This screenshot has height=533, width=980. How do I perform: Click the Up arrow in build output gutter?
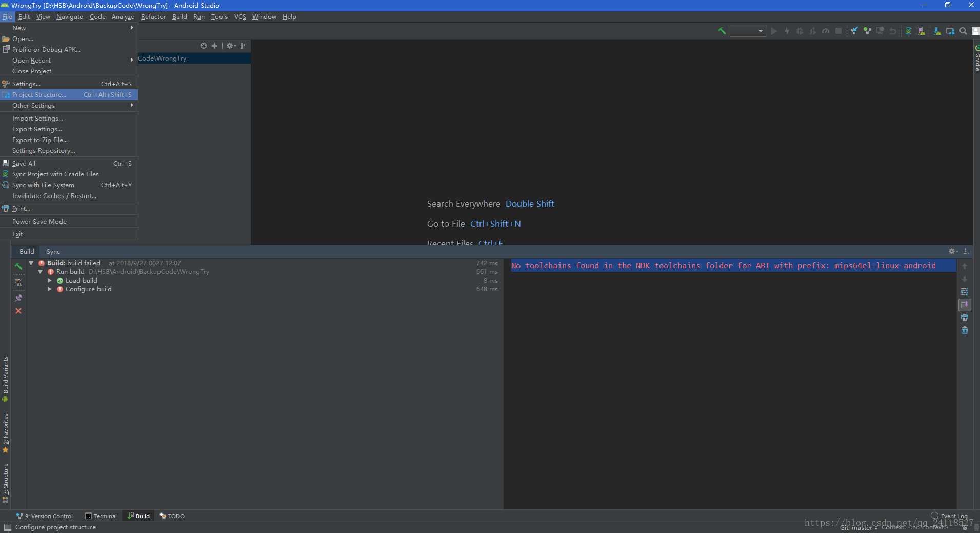click(x=965, y=266)
